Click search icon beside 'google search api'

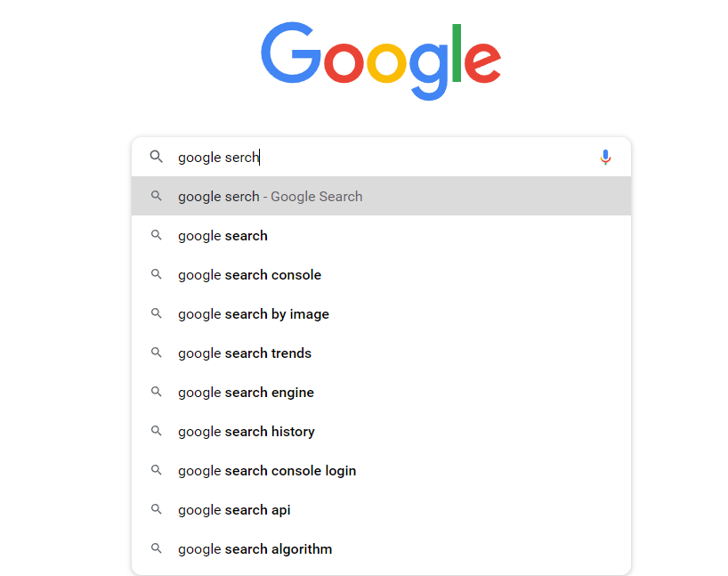coord(157,510)
